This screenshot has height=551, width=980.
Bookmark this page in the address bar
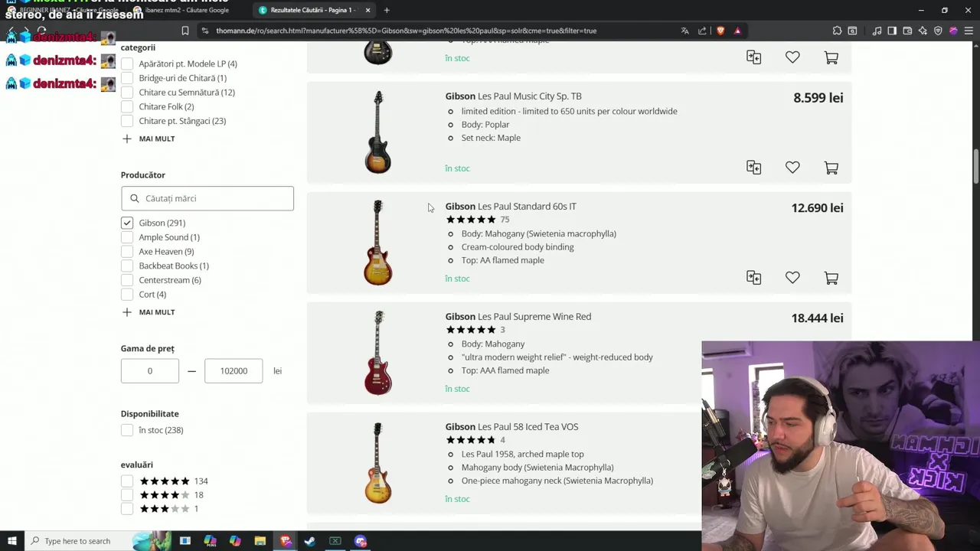(x=185, y=31)
